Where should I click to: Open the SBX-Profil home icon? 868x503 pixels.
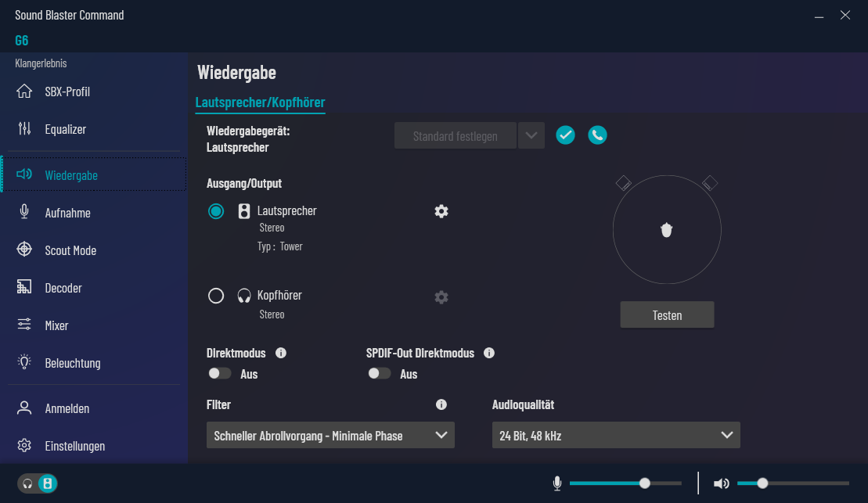point(24,92)
